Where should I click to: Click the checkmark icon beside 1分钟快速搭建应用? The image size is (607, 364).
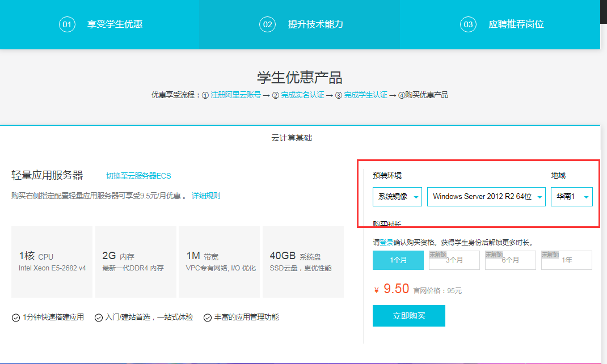pyautogui.click(x=16, y=318)
